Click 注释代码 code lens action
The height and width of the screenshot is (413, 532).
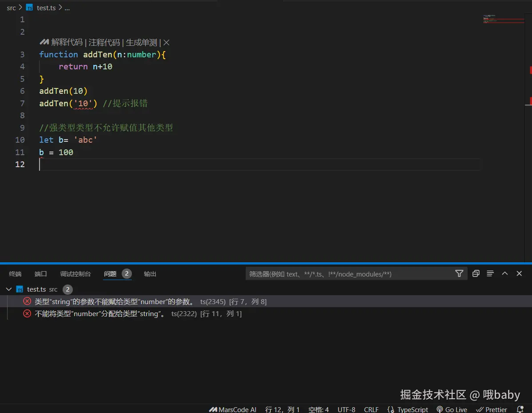click(104, 42)
